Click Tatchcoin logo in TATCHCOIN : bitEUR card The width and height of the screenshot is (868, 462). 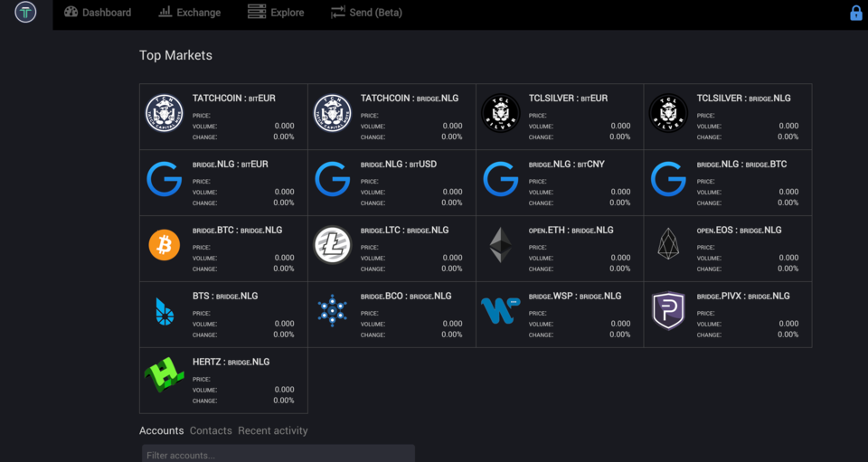(x=165, y=113)
